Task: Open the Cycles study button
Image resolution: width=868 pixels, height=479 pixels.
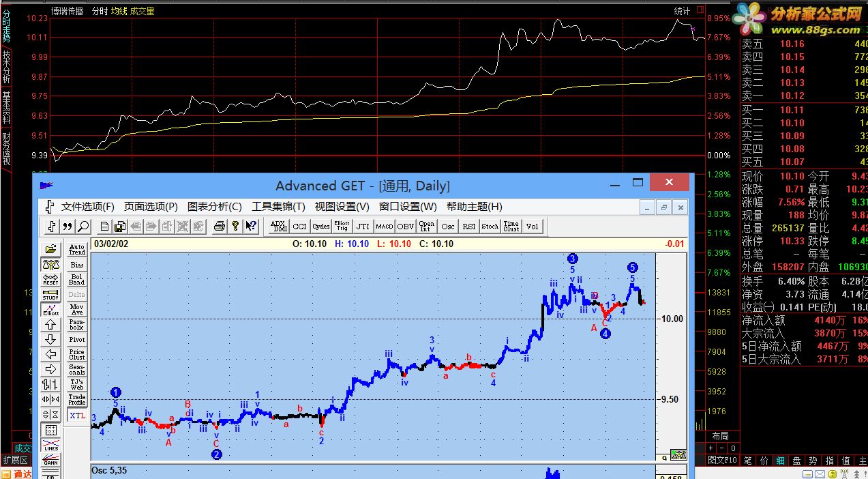Action: [x=321, y=227]
